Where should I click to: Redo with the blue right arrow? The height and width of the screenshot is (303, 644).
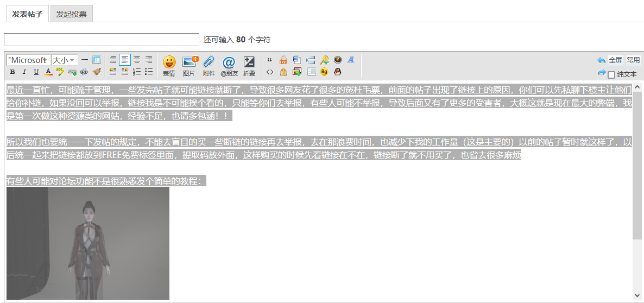[601, 73]
